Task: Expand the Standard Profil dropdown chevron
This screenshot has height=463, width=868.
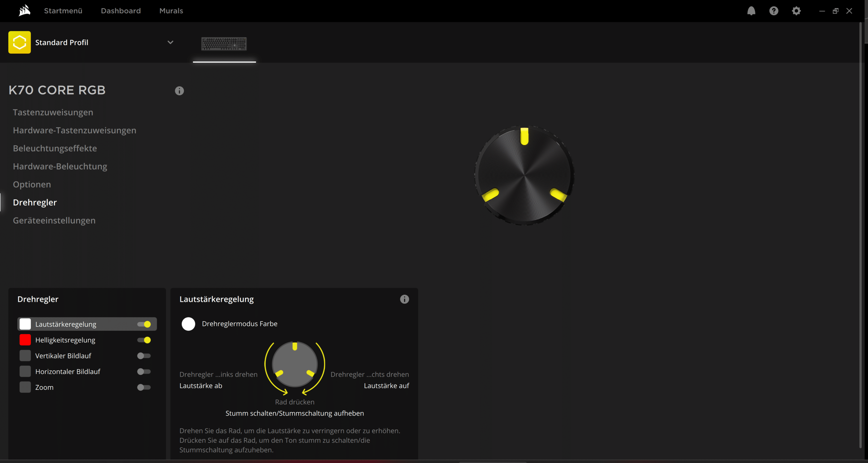Action: (x=170, y=42)
